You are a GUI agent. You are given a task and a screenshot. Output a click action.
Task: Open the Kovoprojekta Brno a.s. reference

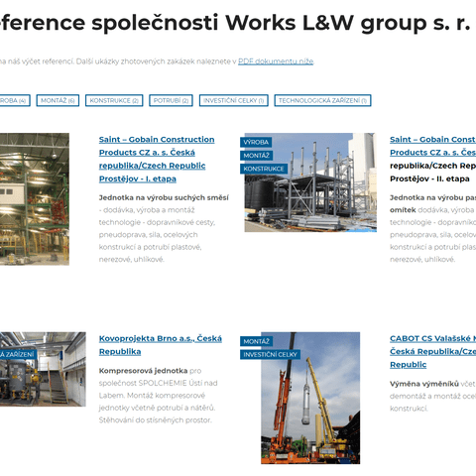click(161, 345)
